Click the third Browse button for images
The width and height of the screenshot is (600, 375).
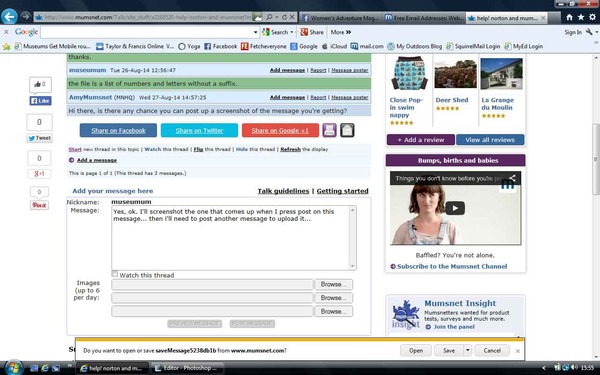(333, 311)
